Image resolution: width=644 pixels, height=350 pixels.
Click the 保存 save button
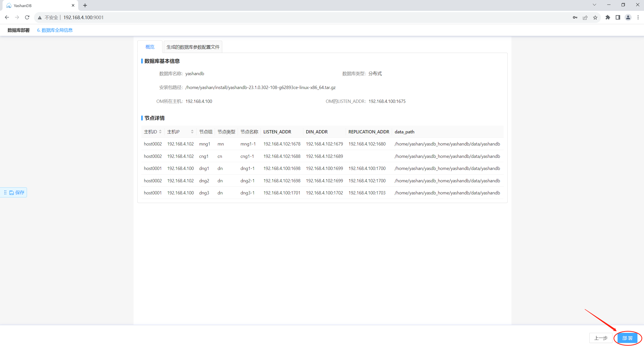[17, 192]
